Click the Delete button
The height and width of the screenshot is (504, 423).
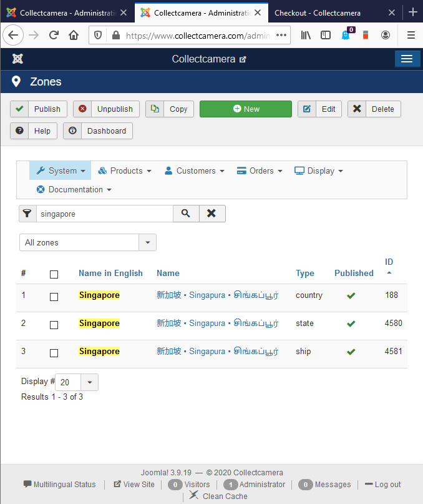pos(374,109)
